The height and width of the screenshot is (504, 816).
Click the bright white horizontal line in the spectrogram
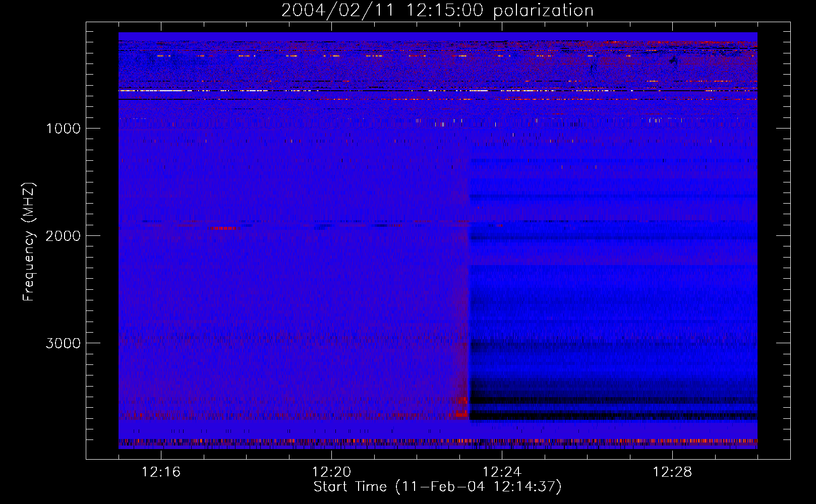pyautogui.click(x=438, y=91)
